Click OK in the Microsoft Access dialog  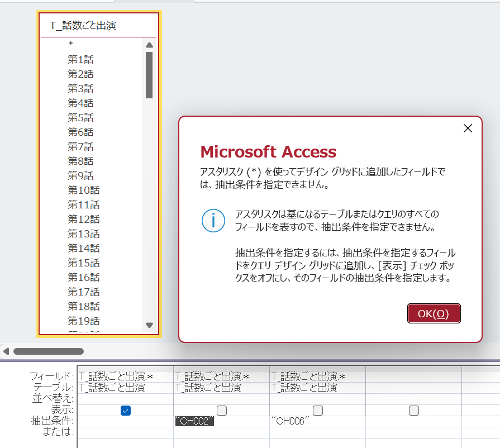point(434,313)
